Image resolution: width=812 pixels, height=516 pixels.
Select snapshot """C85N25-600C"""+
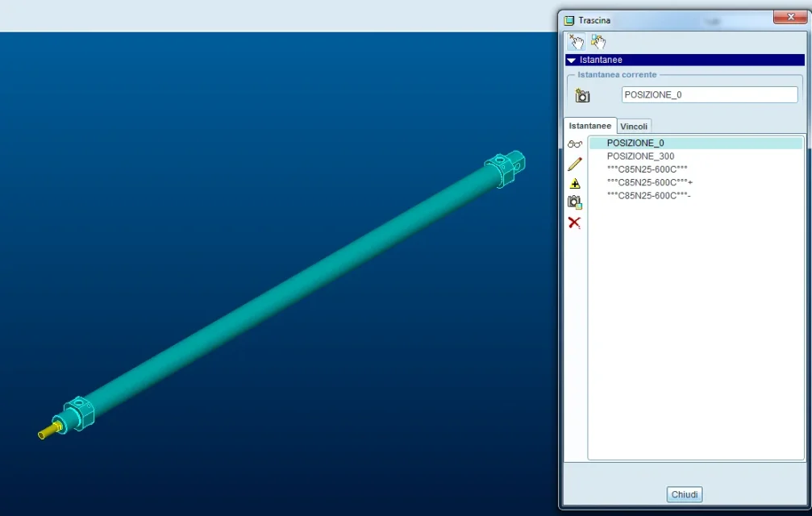pos(649,182)
